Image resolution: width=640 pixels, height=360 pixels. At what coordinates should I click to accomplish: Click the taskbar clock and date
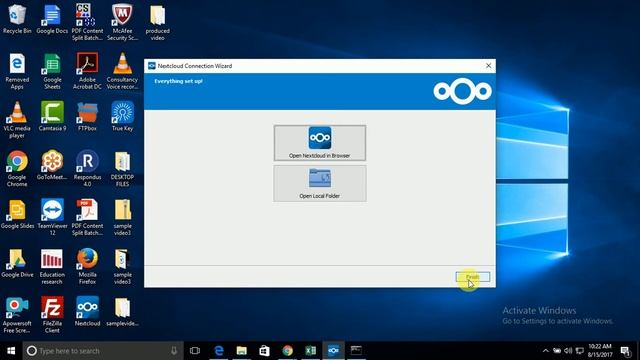(x=600, y=351)
